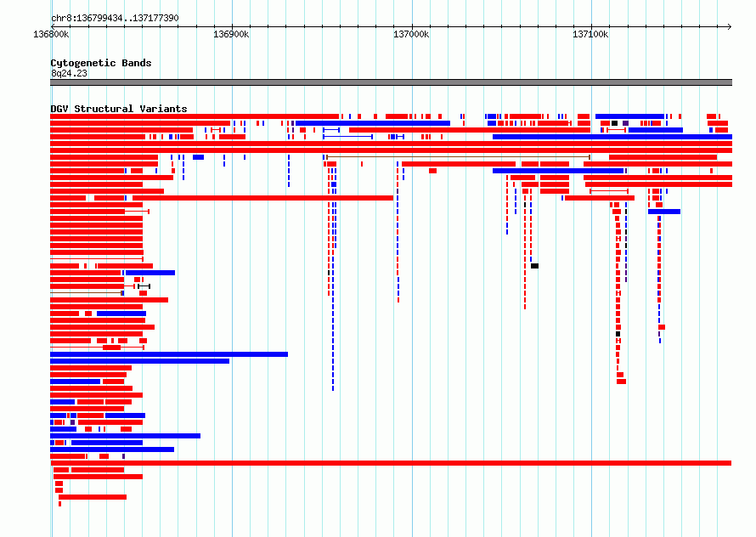
Task: Select the gray 8q24.23 cytogenetic band bar
Action: tap(391, 82)
